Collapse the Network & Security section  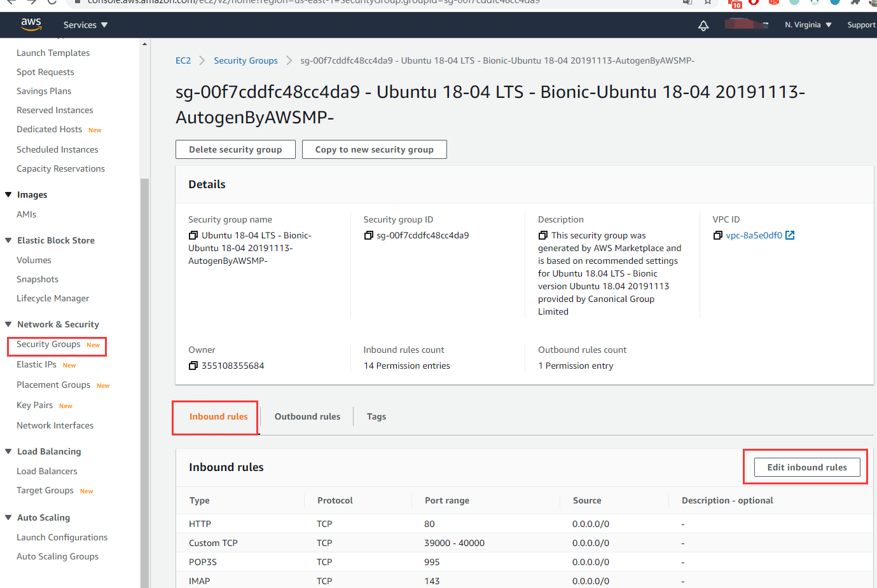pyautogui.click(x=8, y=324)
